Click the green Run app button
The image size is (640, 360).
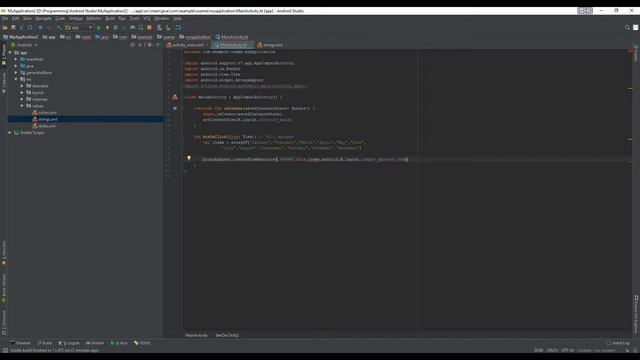(x=99, y=27)
